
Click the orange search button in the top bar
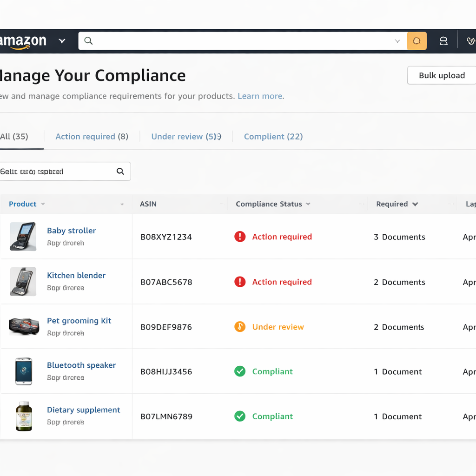[416, 41]
